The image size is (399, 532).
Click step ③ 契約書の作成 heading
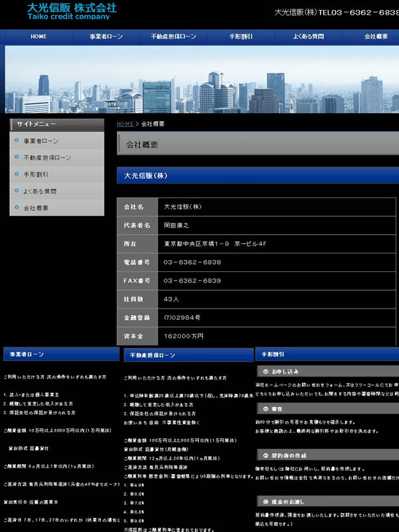pos(328,456)
